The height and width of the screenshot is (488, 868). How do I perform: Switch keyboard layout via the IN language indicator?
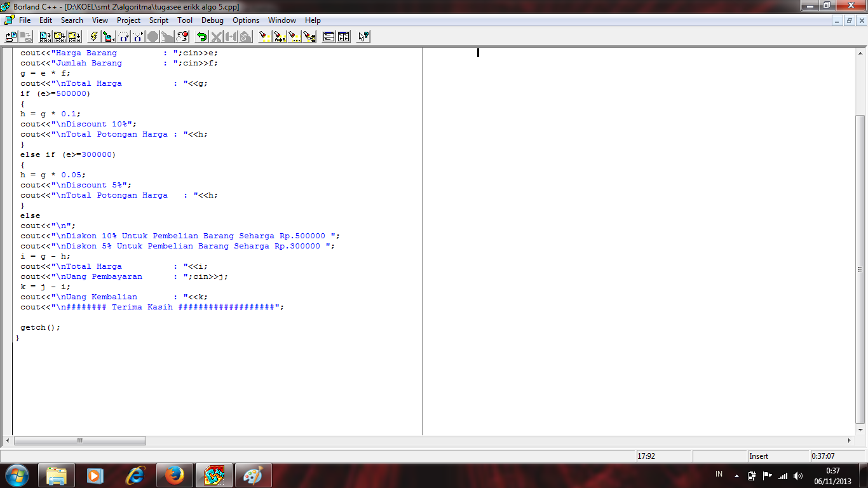(x=718, y=475)
